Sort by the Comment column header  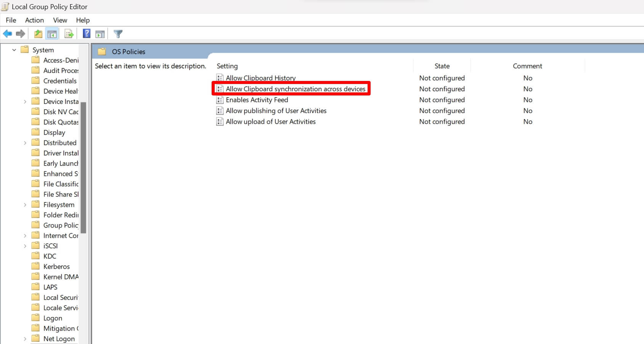coord(527,66)
